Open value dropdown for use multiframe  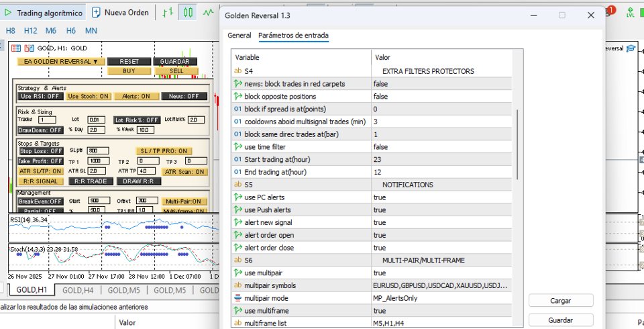pos(442,311)
